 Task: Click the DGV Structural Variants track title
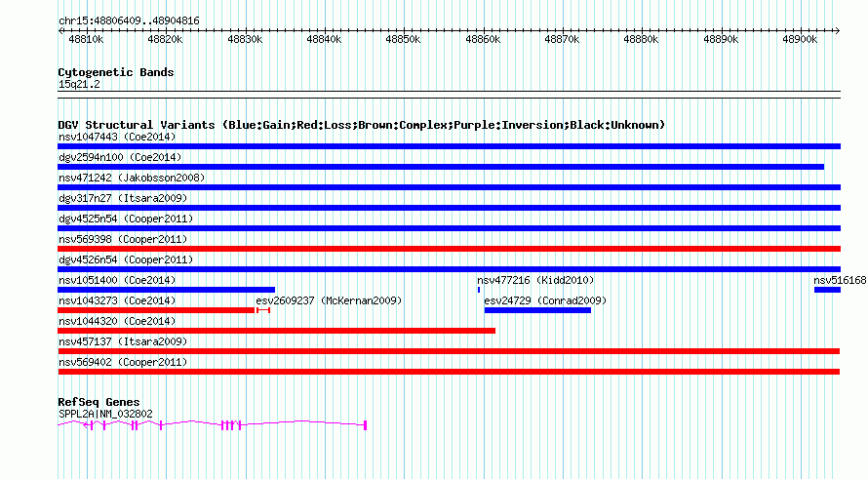pos(361,125)
